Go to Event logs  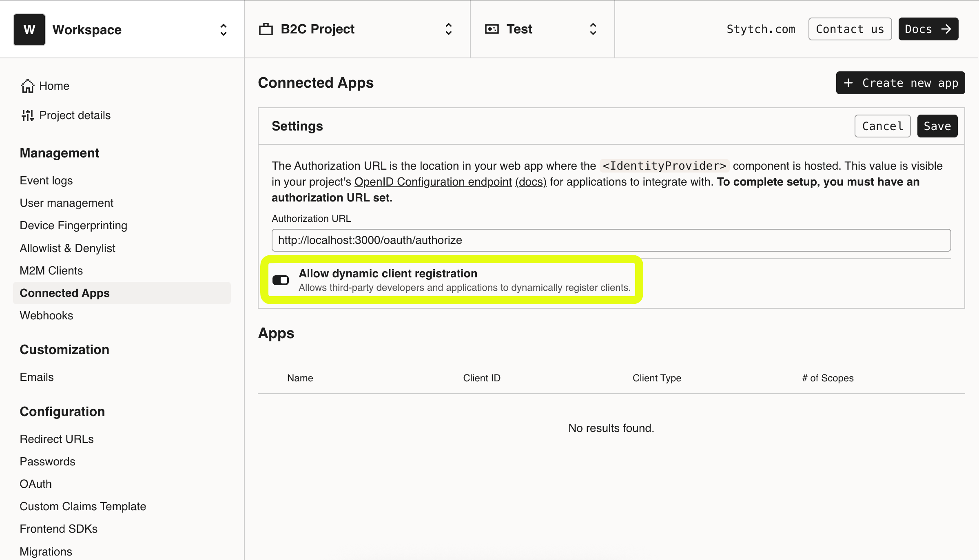coord(46,180)
